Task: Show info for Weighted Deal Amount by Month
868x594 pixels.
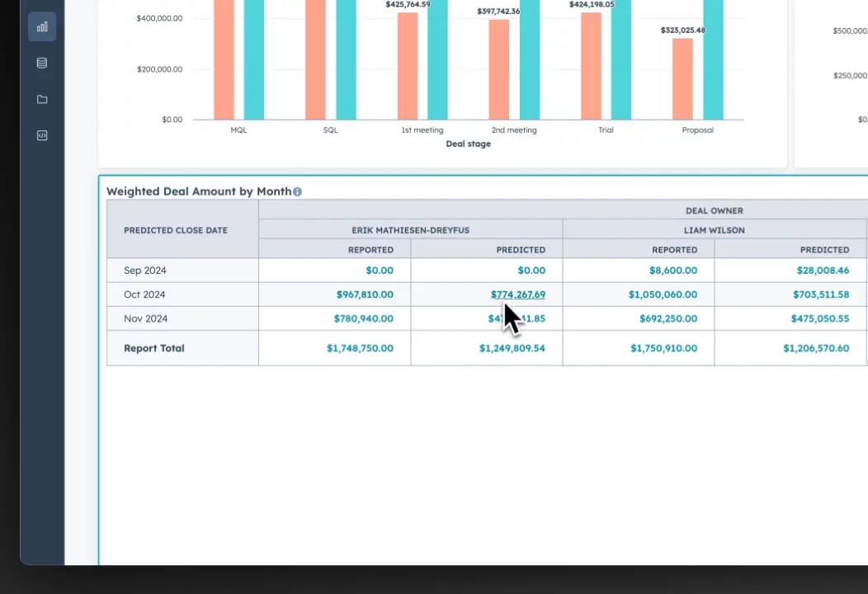Action: [297, 191]
